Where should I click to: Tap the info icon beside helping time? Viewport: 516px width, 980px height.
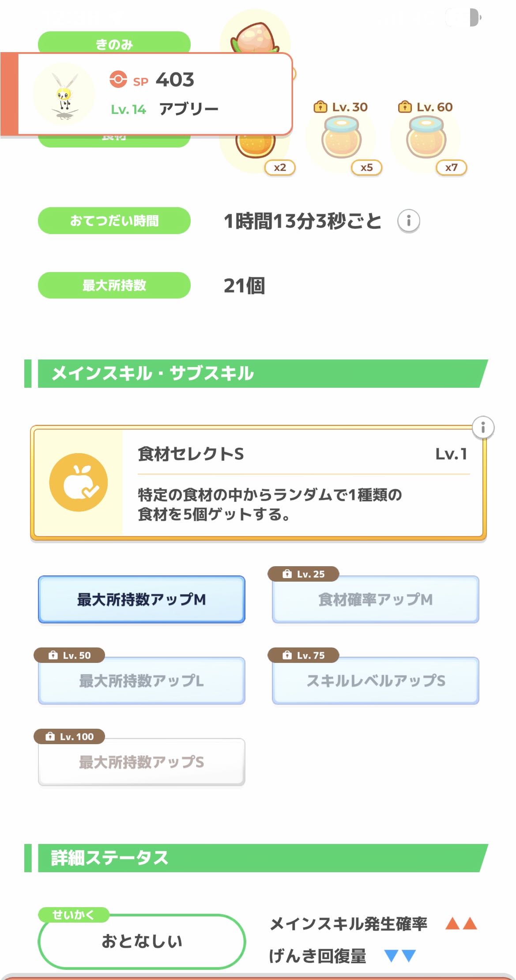[x=408, y=220]
